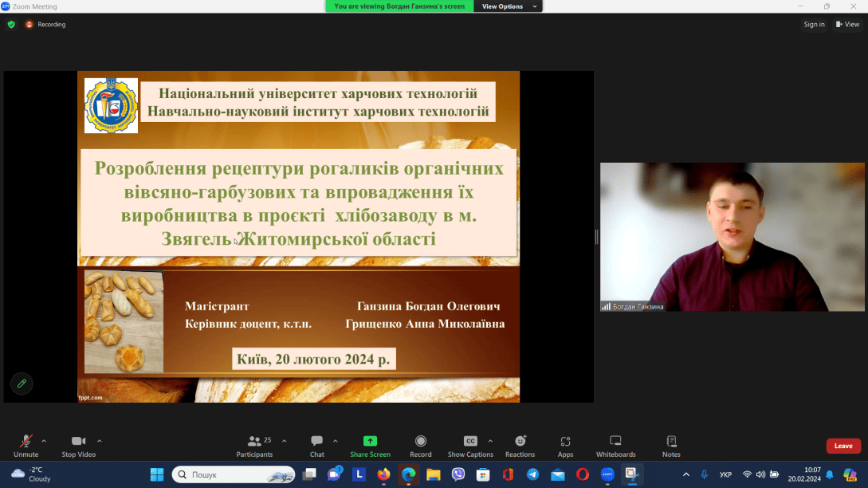Show hidden system tray icons

(x=686, y=474)
